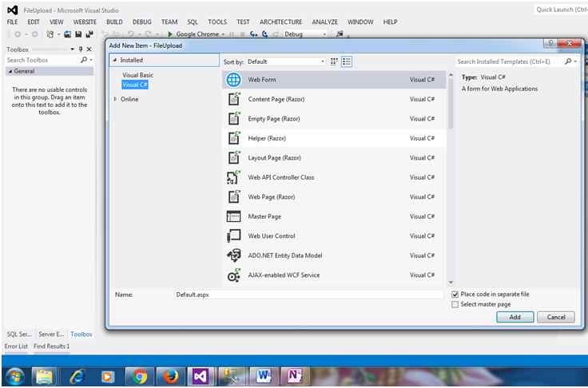
Task: Switch templates to list view
Action: 347,61
